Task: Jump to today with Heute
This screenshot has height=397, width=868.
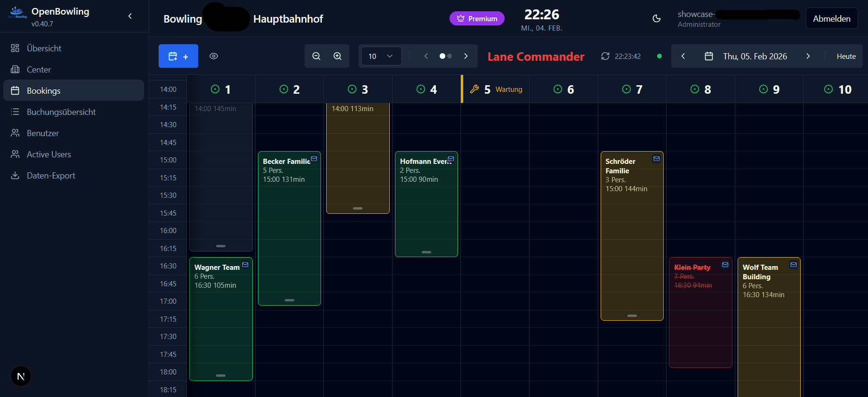Action: (x=846, y=56)
